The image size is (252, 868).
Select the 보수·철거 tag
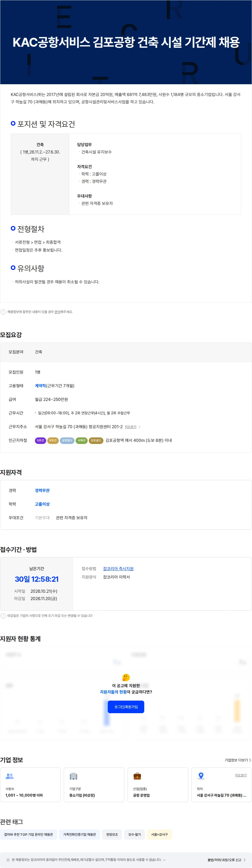click(x=134, y=834)
